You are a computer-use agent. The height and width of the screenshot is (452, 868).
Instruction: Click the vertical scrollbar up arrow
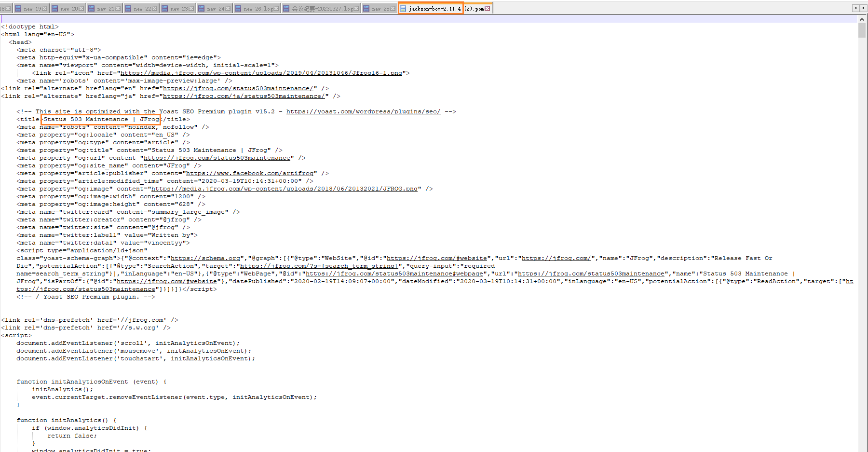click(x=862, y=19)
